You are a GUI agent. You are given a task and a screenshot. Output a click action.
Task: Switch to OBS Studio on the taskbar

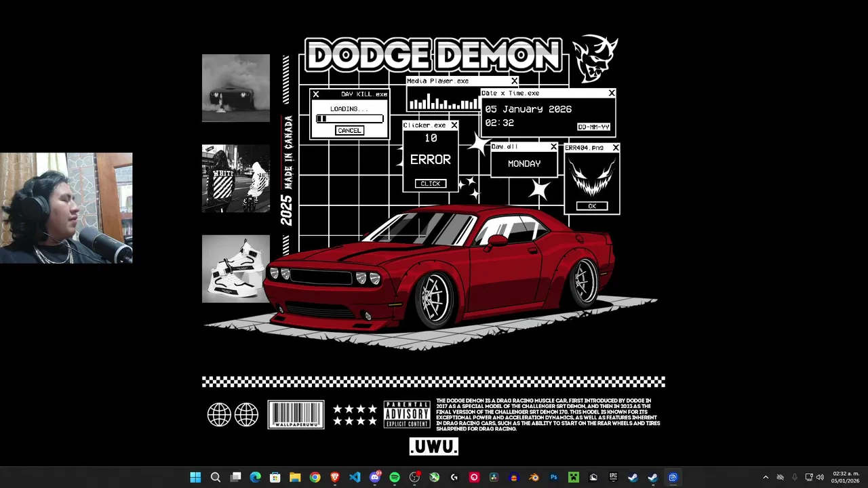[414, 477]
